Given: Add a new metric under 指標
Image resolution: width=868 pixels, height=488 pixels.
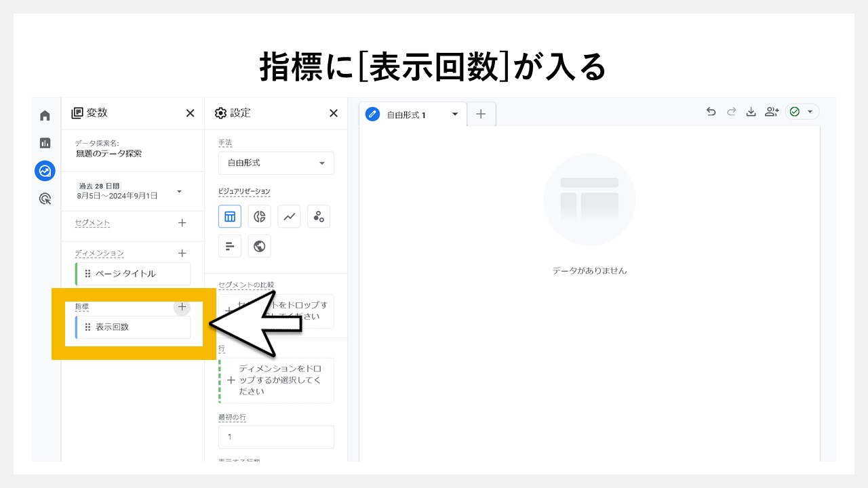Looking at the screenshot, I should [x=182, y=306].
